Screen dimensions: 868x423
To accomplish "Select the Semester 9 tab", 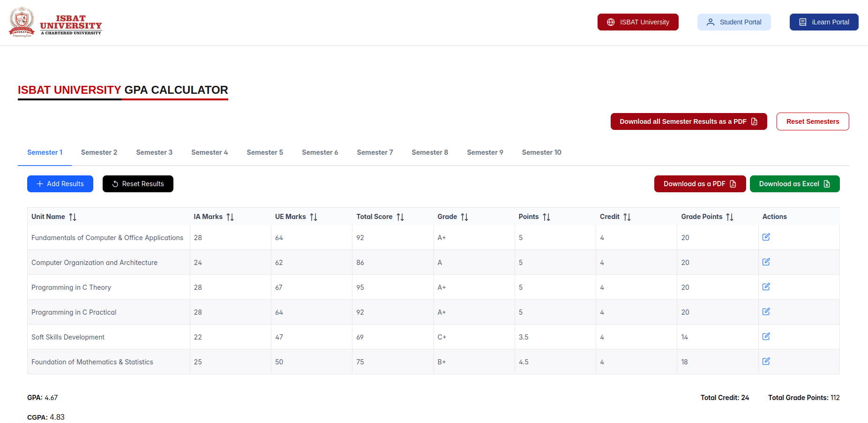I will point(485,152).
